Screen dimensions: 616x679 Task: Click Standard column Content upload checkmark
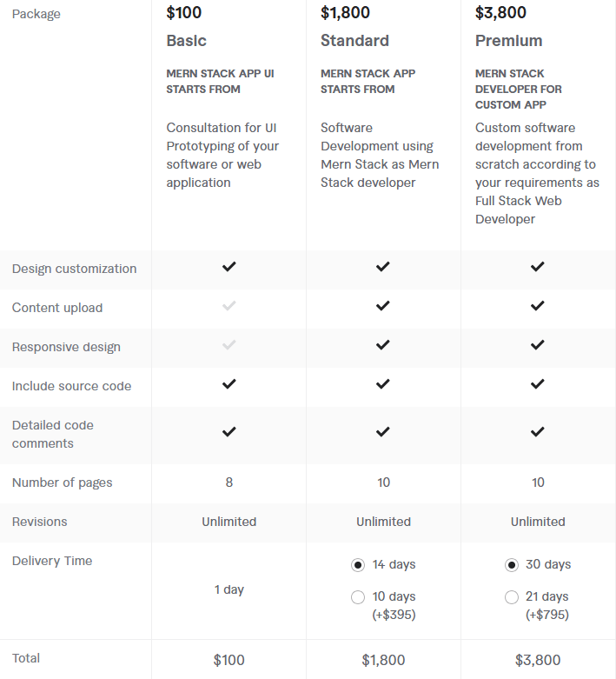(x=383, y=306)
